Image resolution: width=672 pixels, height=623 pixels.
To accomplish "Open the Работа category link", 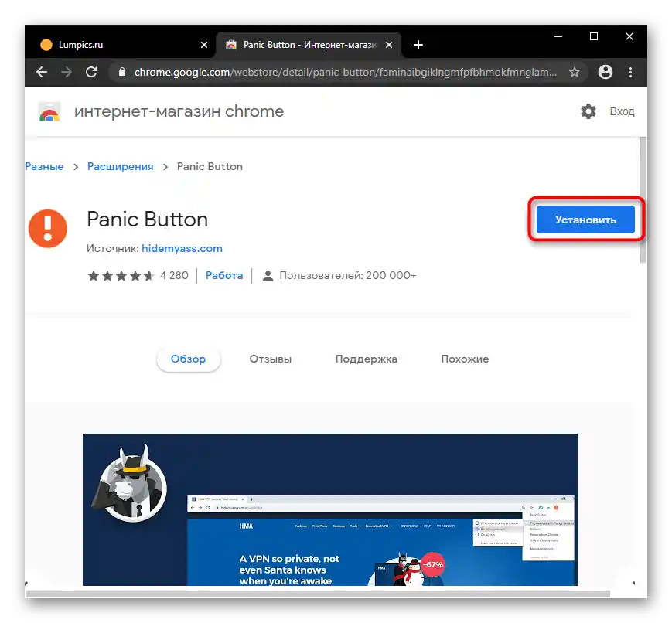I will 224,275.
